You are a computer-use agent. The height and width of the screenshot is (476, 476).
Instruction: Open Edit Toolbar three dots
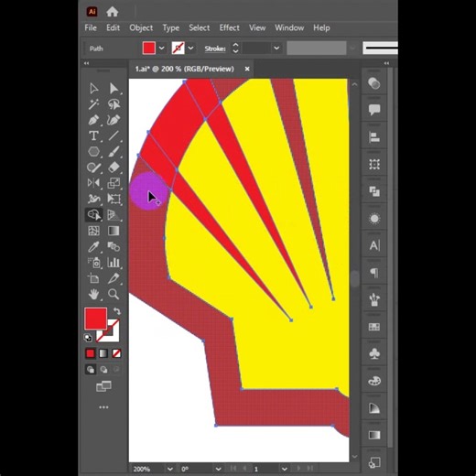click(x=103, y=407)
